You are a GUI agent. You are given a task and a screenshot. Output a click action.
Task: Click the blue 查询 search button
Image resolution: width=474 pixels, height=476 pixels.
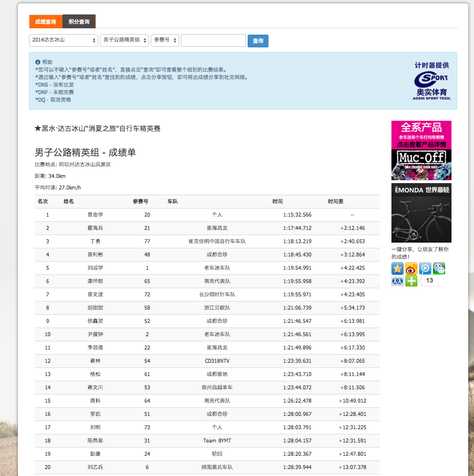[x=258, y=40]
